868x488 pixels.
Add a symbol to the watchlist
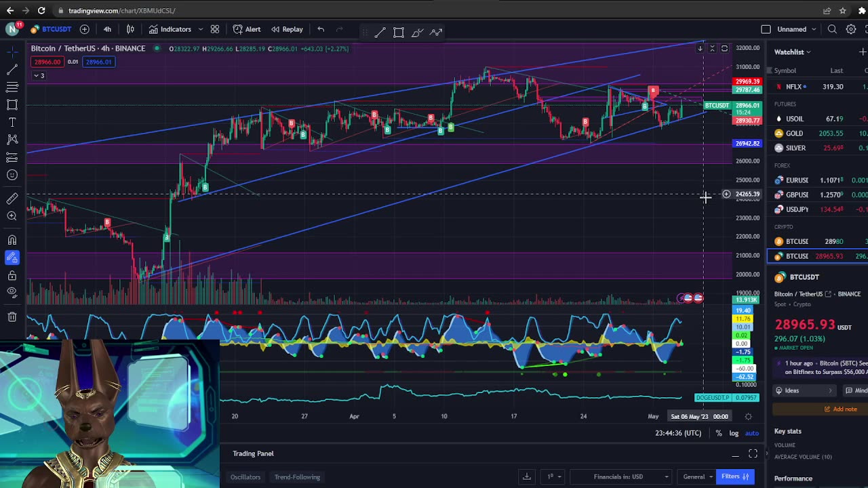[x=863, y=52]
